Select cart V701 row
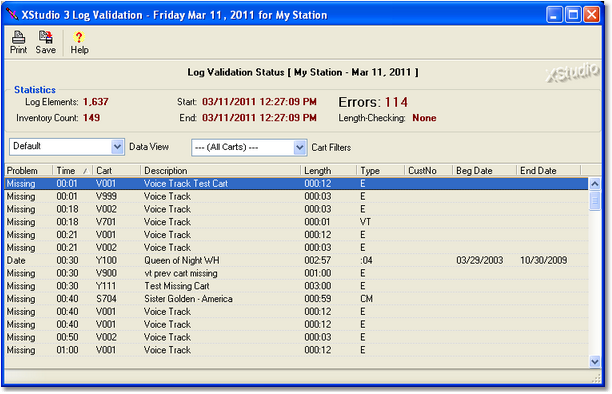 [296, 222]
